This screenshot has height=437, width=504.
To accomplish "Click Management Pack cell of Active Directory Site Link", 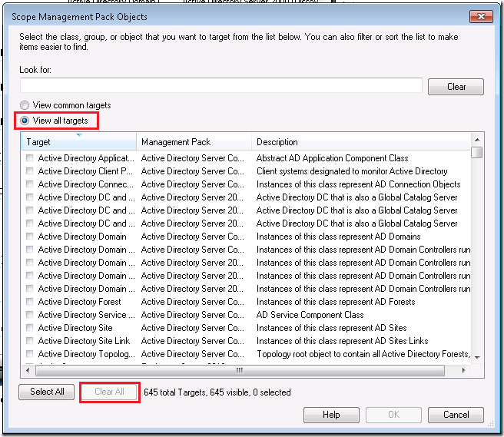I will tap(192, 340).
